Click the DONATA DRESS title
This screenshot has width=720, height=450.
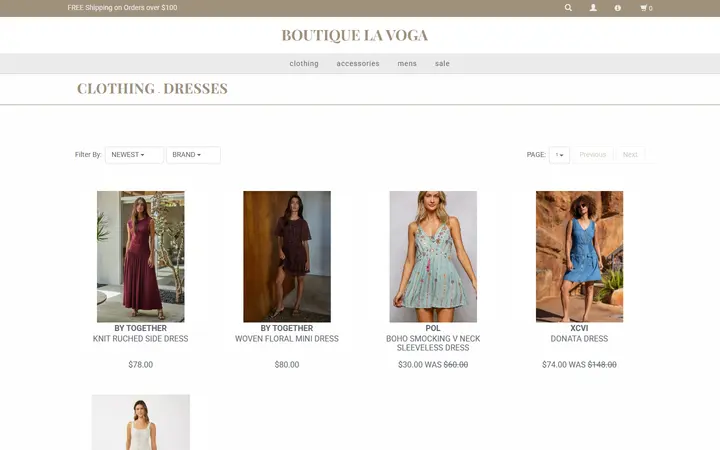[579, 338]
